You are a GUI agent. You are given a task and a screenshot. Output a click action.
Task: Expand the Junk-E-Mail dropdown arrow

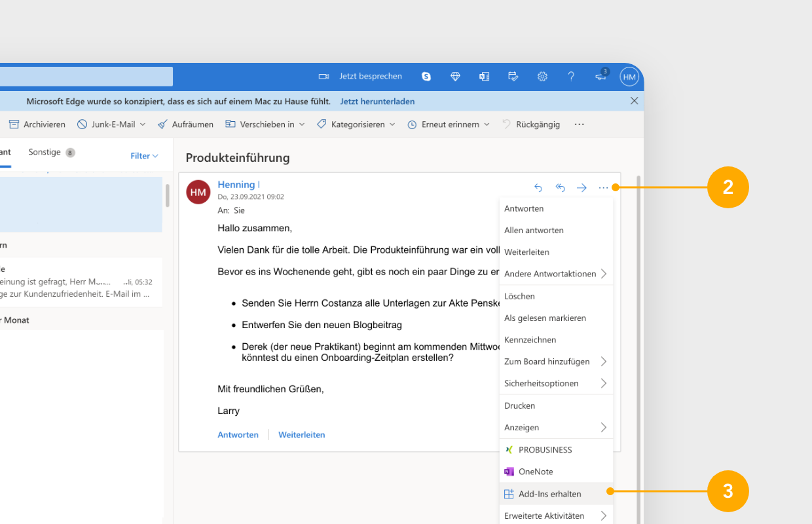coord(143,124)
